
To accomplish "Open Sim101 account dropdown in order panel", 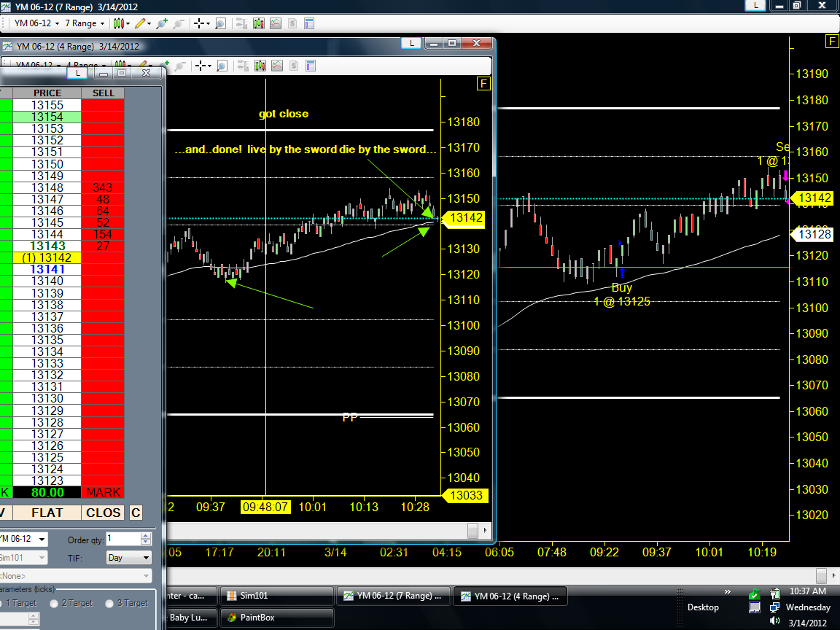I will (x=23, y=558).
